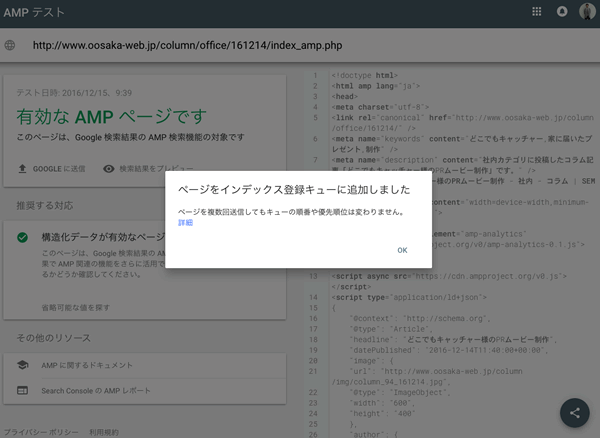
Task: Open the 詳細 link in the dialog
Action: pyautogui.click(x=186, y=223)
